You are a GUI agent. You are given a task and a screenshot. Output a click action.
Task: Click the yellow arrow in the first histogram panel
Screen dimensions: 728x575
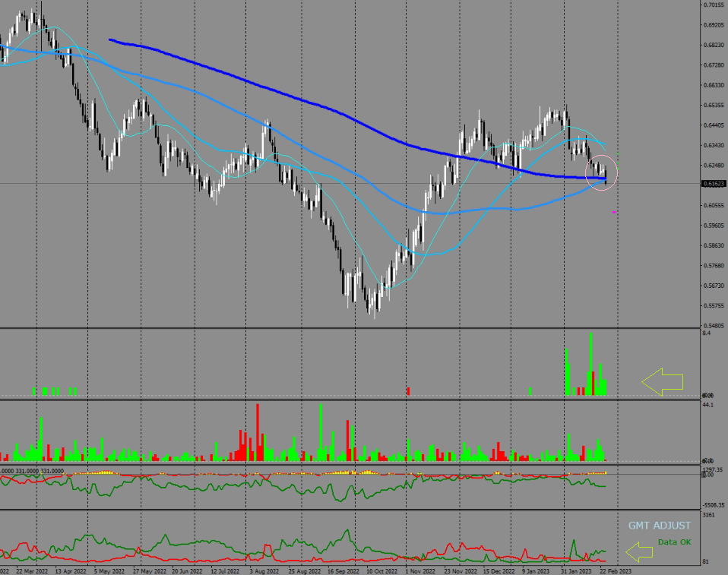(662, 381)
